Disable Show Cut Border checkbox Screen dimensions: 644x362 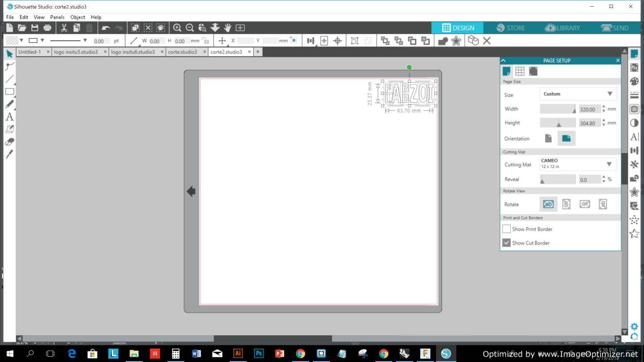point(506,243)
